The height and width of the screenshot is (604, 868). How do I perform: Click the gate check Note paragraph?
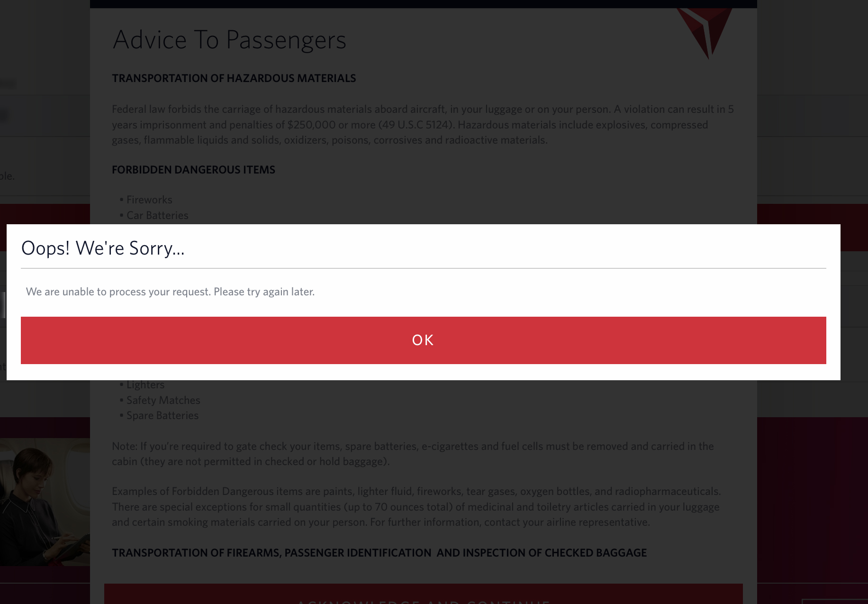click(x=413, y=454)
